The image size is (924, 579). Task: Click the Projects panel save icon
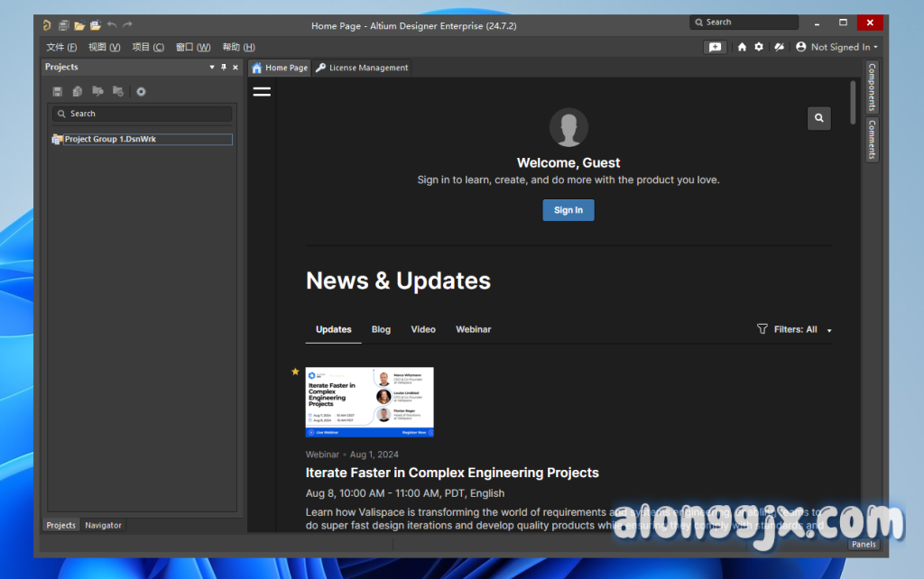pyautogui.click(x=58, y=91)
